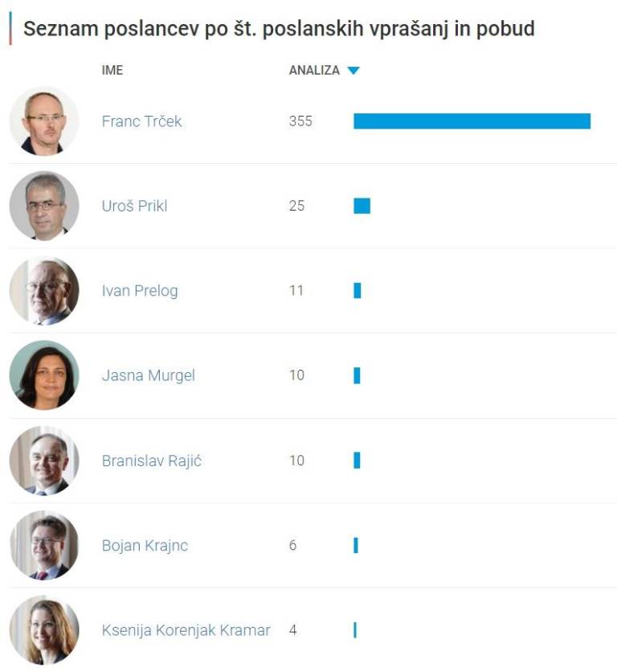Viewport: 617px width, 672px height.
Task: Visit Branislav Rajić name link
Action: coord(151,461)
